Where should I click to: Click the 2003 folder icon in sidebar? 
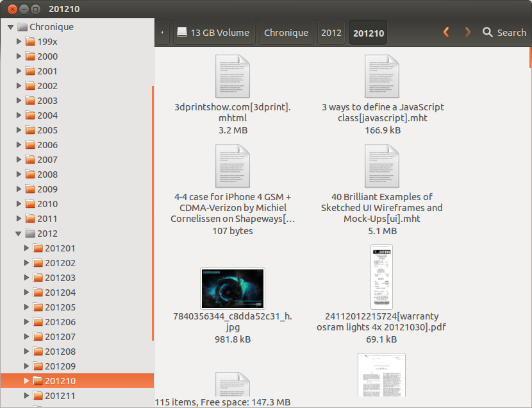tap(30, 101)
